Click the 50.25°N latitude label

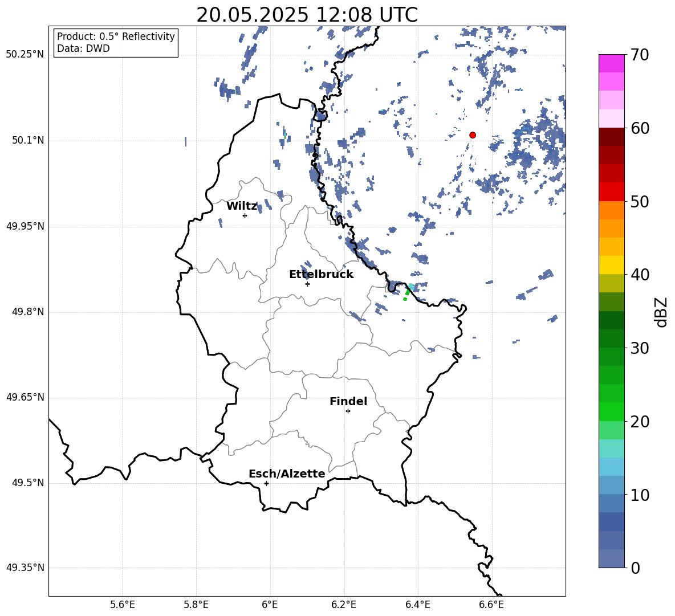pos(25,55)
